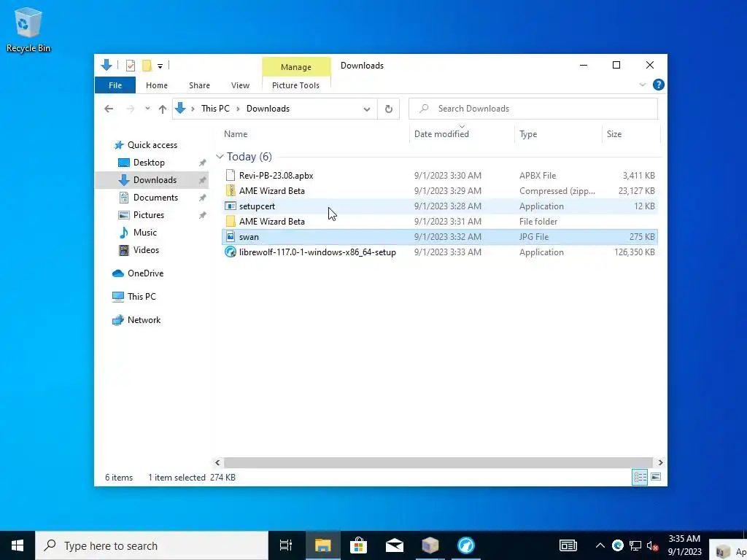747x560 pixels.
Task: Go back with the left arrow
Action: click(109, 109)
